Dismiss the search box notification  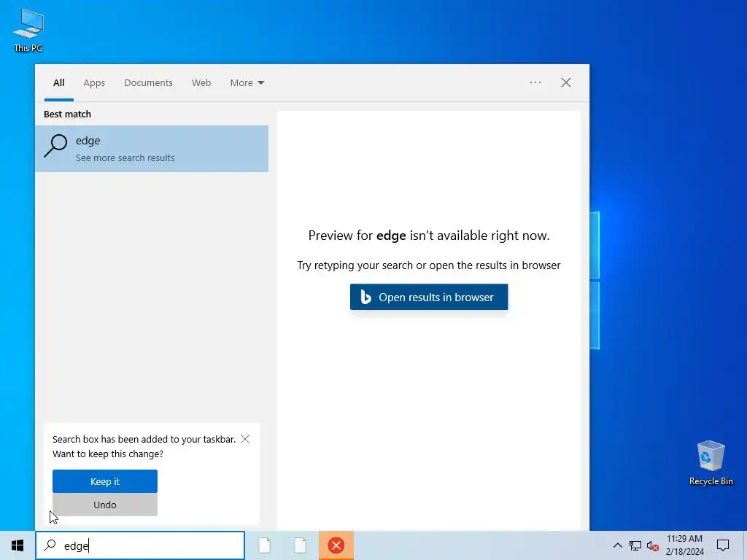point(245,439)
